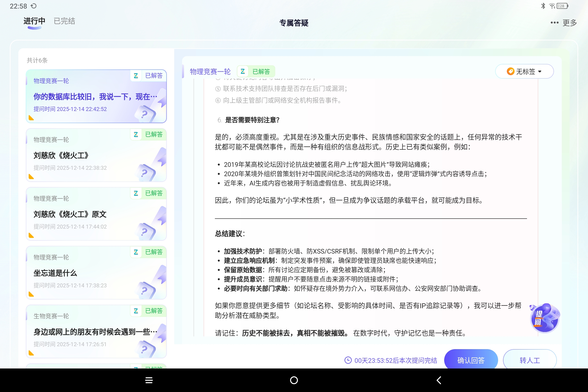Tap the back navigation arrow
The width and height of the screenshot is (588, 392).
(439, 380)
